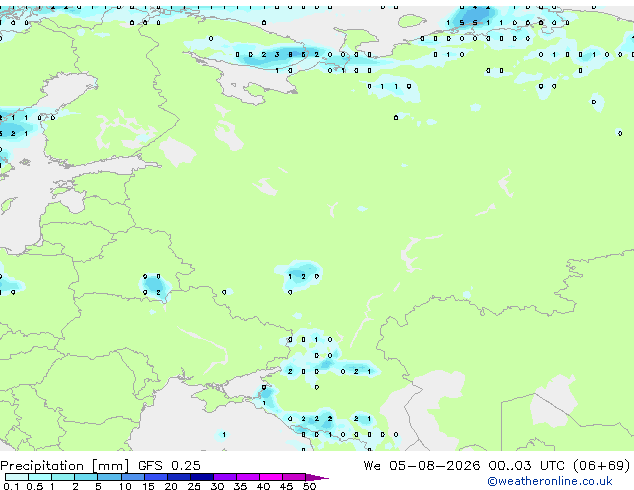Image resolution: width=634 pixels, height=490 pixels.
Task: Select the "(06+69)" forecast run label
Action: 602,466
